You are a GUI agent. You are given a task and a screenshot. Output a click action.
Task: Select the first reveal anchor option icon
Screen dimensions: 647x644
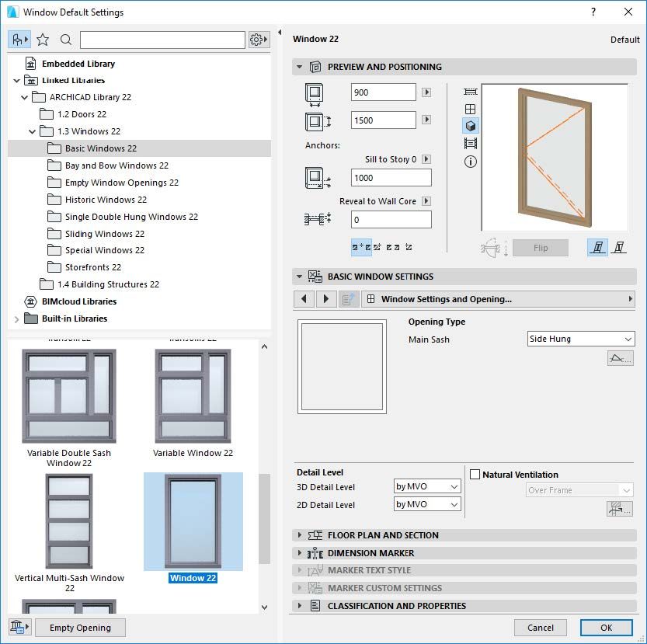(361, 247)
